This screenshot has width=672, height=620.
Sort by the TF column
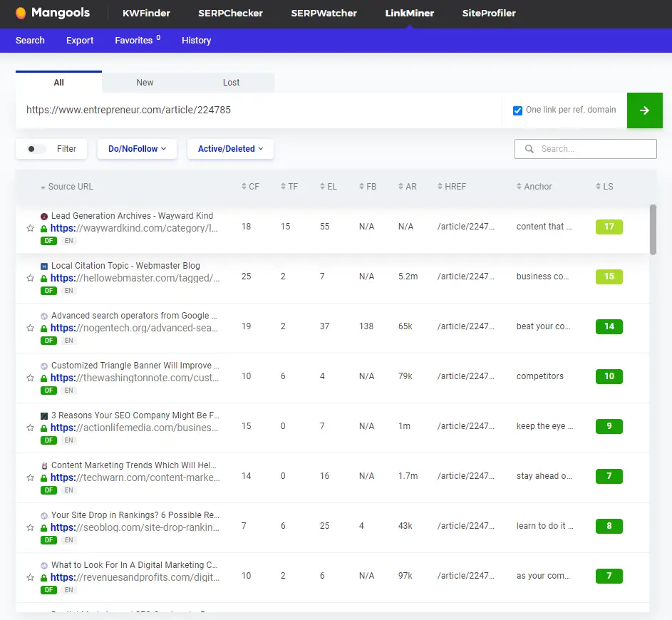point(289,187)
